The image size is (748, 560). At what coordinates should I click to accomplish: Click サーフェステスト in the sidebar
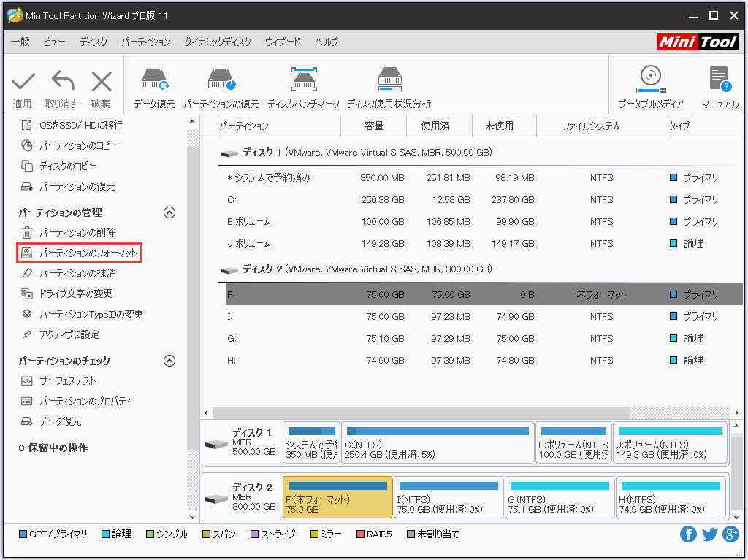[67, 380]
